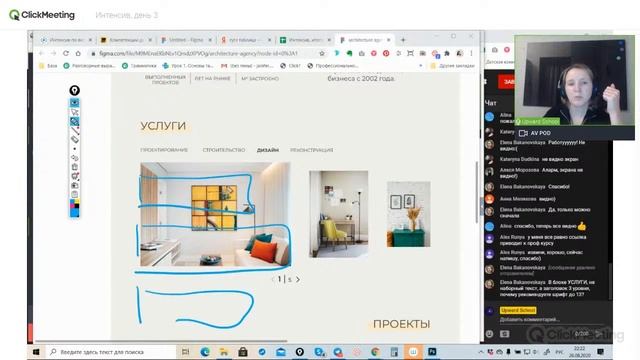Screen dimensions: 640x360
Task: Reload the page in Chrome
Action: pyautogui.click(x=66, y=53)
